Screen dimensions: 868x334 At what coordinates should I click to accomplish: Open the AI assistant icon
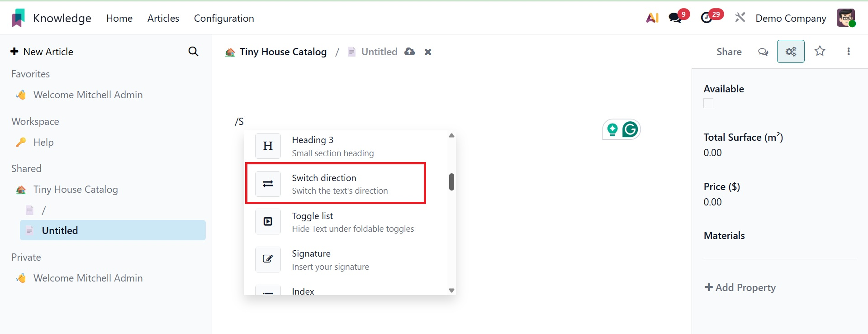(652, 18)
